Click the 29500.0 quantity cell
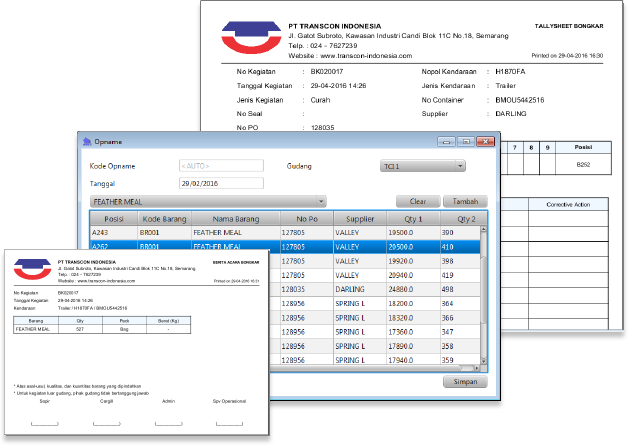 pos(413,247)
